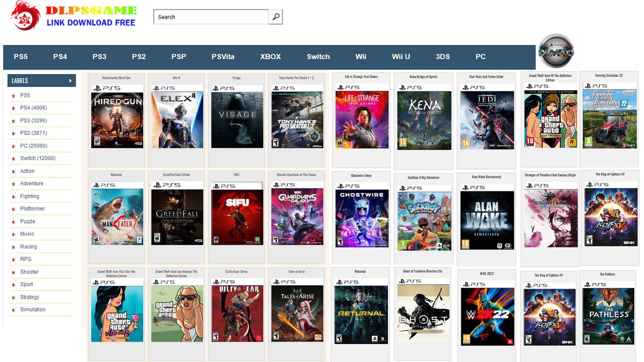644x362 pixels.
Task: Open the PS5 navigation tab
Action: [21, 56]
